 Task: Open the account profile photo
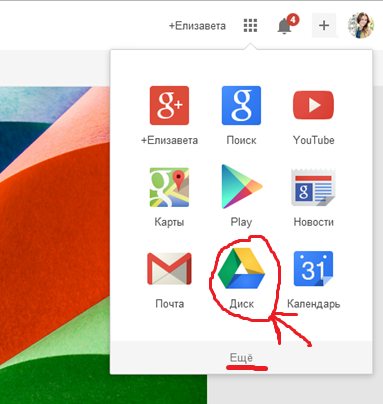coord(360,25)
